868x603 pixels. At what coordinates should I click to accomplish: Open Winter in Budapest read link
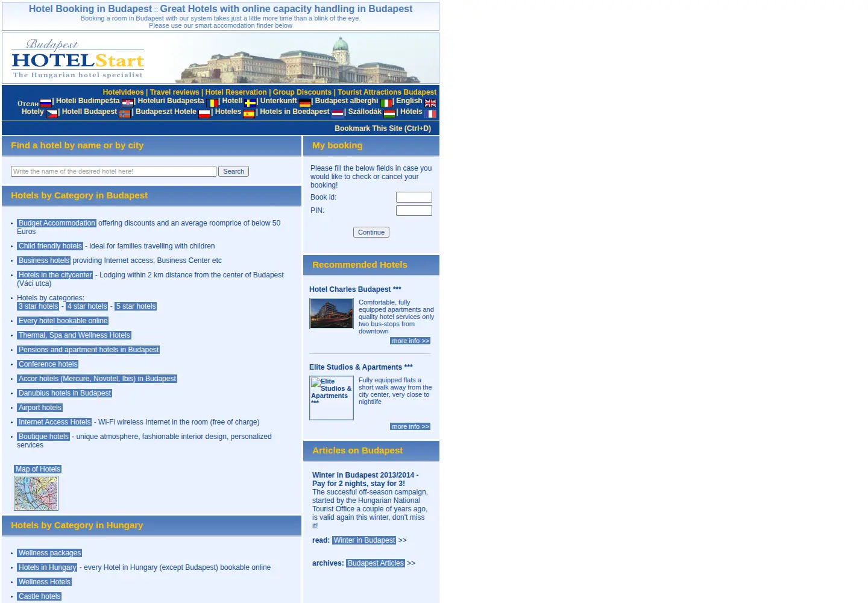(x=364, y=540)
